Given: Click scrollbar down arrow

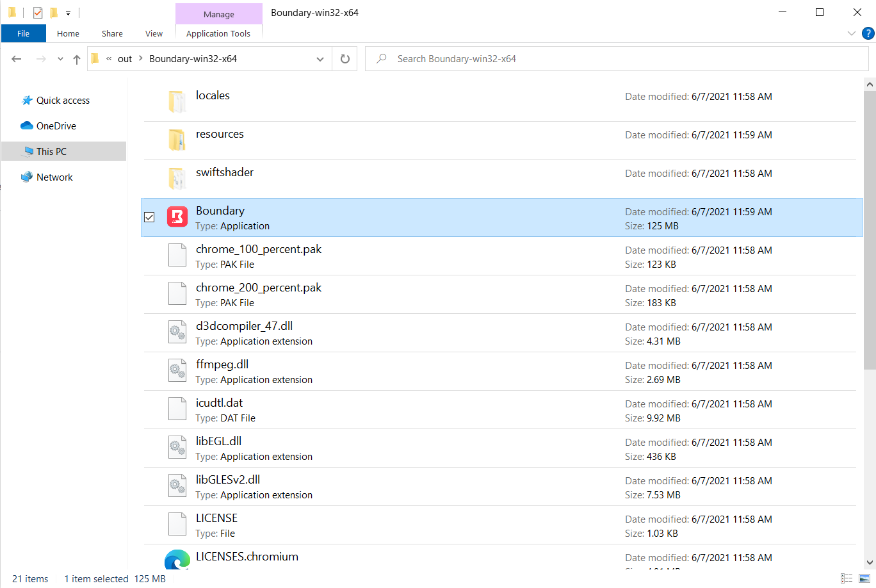Looking at the screenshot, I should point(870,562).
